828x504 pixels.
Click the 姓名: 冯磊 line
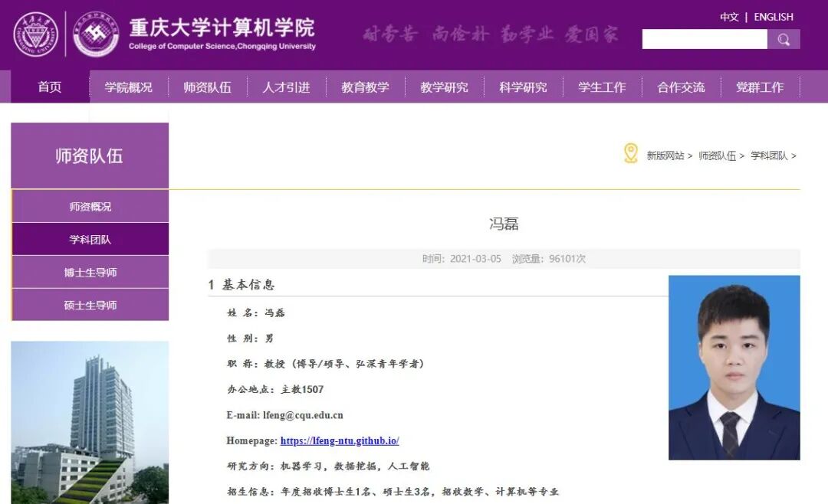[x=255, y=313]
